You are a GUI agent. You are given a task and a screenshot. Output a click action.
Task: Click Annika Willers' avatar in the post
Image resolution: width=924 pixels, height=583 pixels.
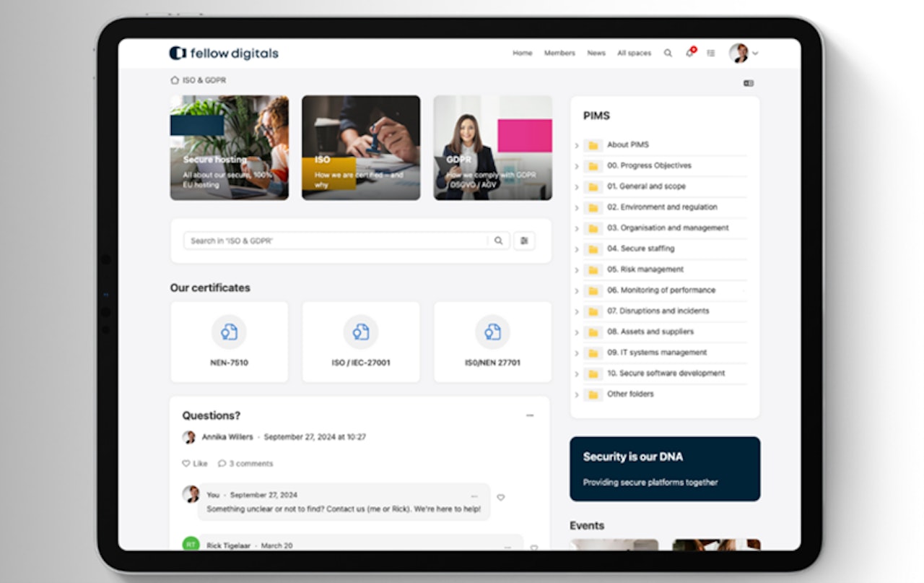tap(189, 437)
